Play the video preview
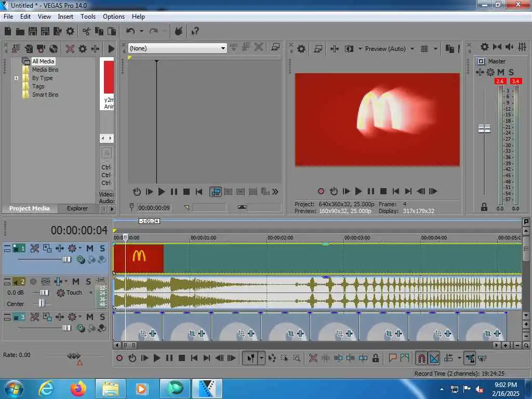 (x=358, y=191)
